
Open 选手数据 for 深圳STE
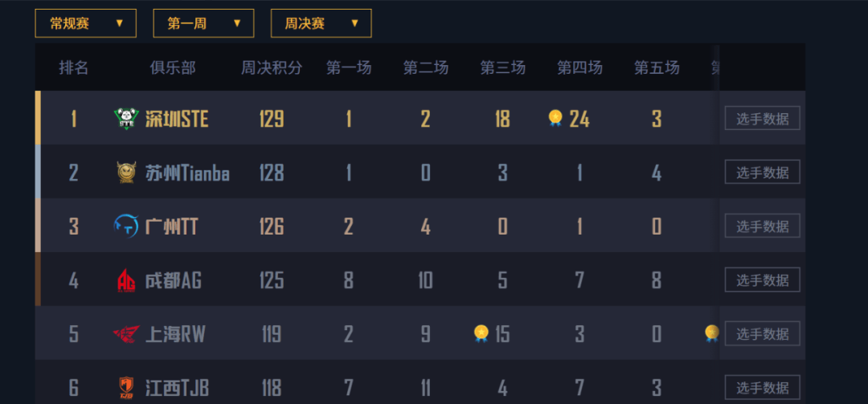pyautogui.click(x=762, y=118)
